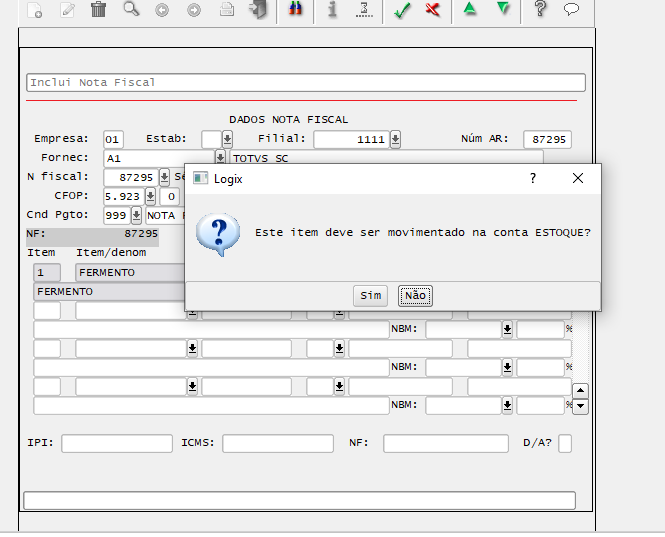This screenshot has width=665, height=537.
Task: Open the Cnd Pgto lookup arrow
Action: 136,215
